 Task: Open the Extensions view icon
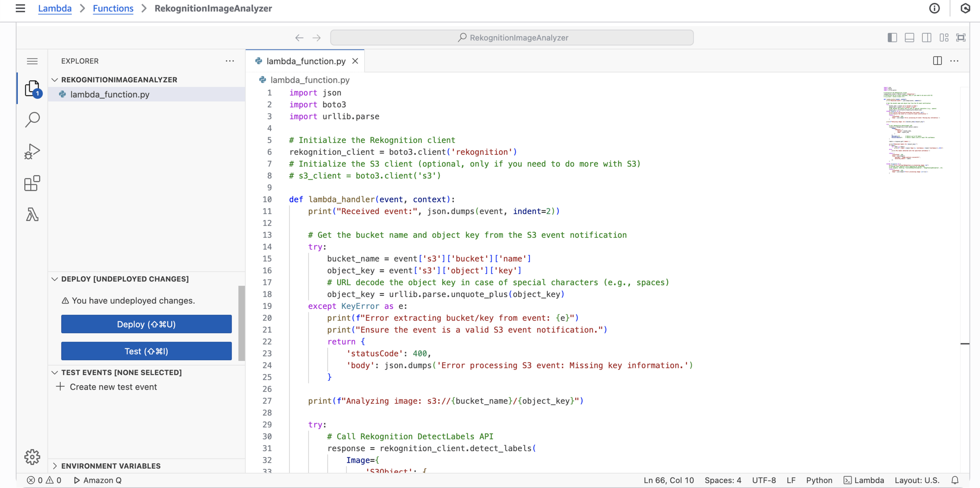(x=32, y=183)
